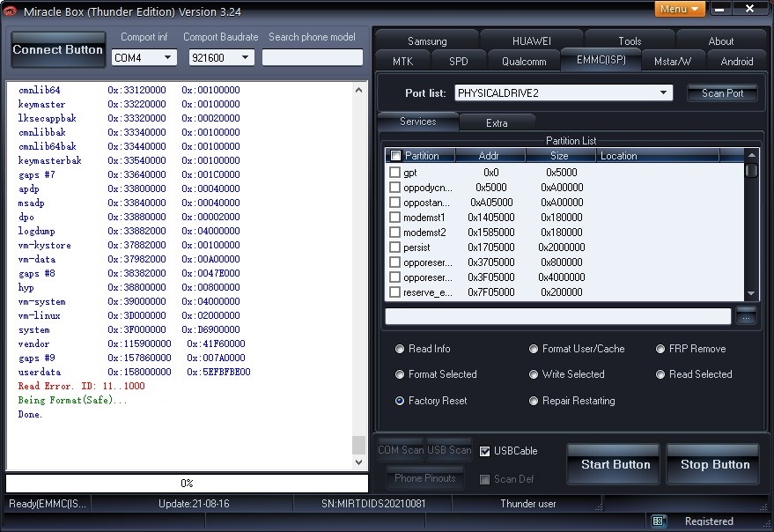Open the Tools tab
Image resolution: width=774 pixels, height=532 pixels.
630,41
